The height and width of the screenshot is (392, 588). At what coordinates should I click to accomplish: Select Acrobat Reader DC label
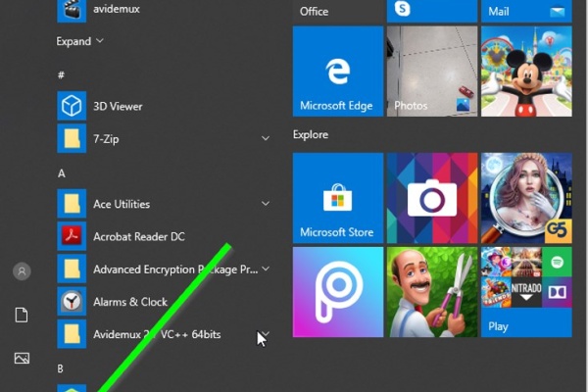[x=139, y=237]
